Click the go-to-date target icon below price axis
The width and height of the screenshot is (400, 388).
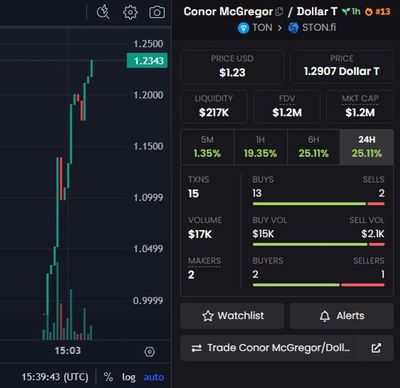(x=150, y=352)
